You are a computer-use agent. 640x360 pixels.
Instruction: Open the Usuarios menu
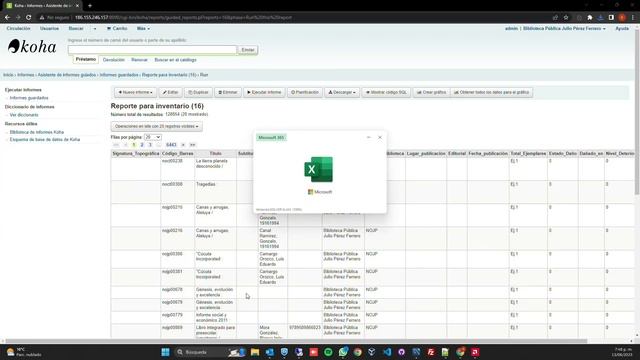49,29
